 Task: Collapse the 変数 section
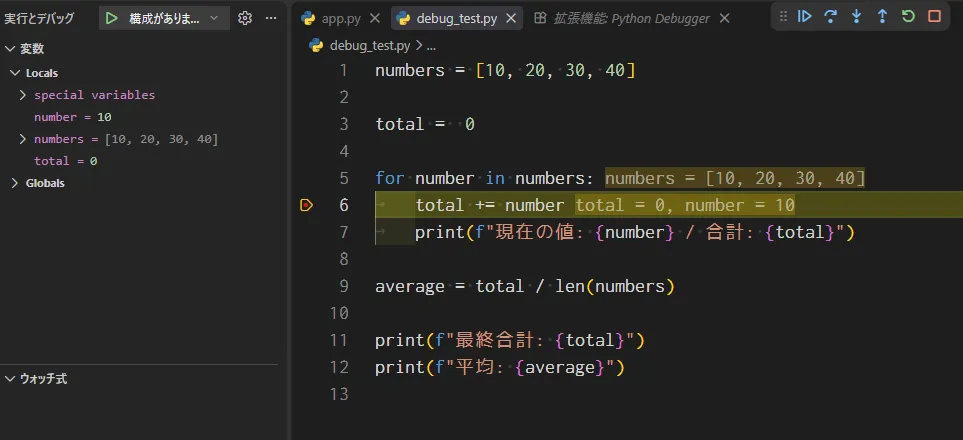point(10,49)
